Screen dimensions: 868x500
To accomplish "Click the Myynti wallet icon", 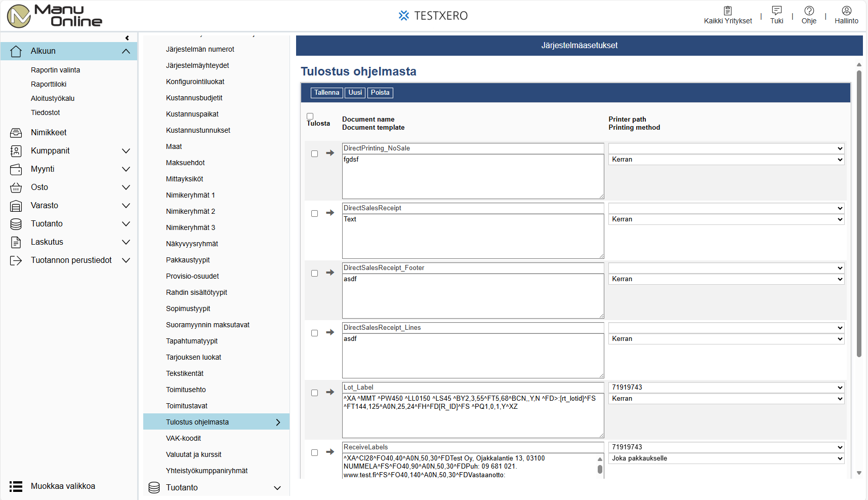I will (16, 169).
